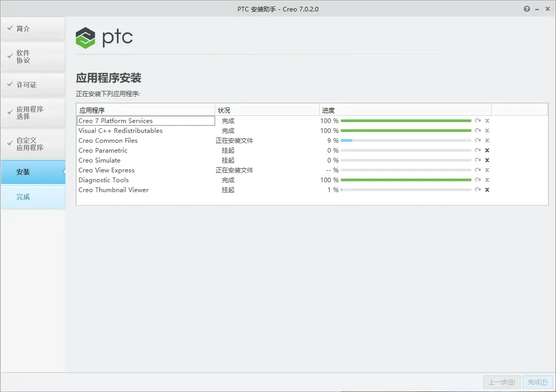Cancel the Creo Parametric installation with its X icon
The image size is (556, 392).
487,150
